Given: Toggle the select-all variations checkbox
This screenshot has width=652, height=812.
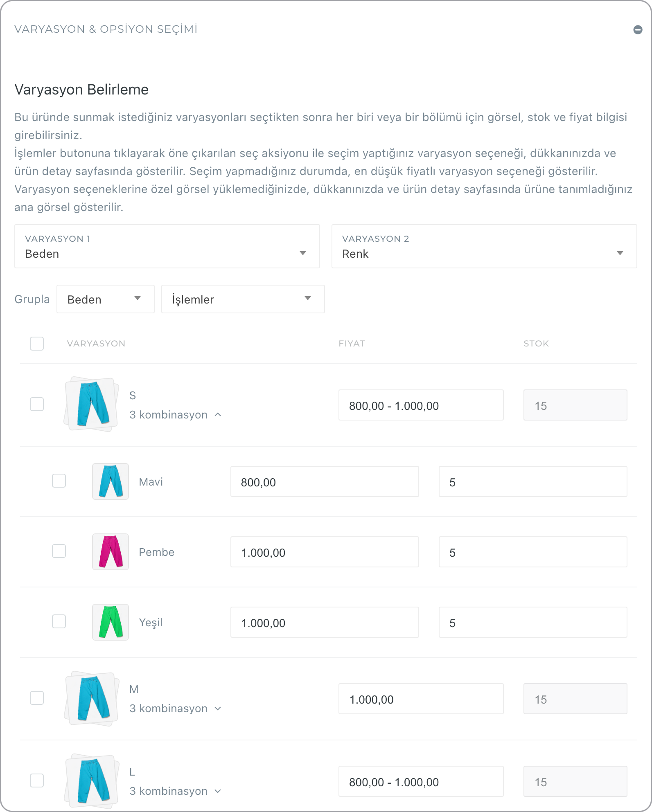Looking at the screenshot, I should [x=37, y=344].
